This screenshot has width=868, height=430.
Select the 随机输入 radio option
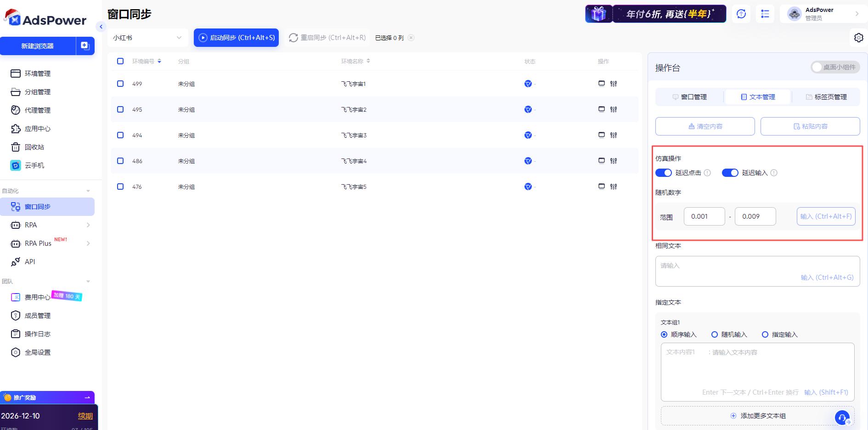click(715, 334)
